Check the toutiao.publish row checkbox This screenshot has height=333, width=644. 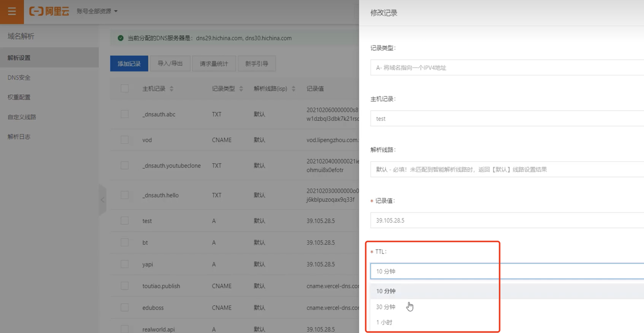click(125, 286)
